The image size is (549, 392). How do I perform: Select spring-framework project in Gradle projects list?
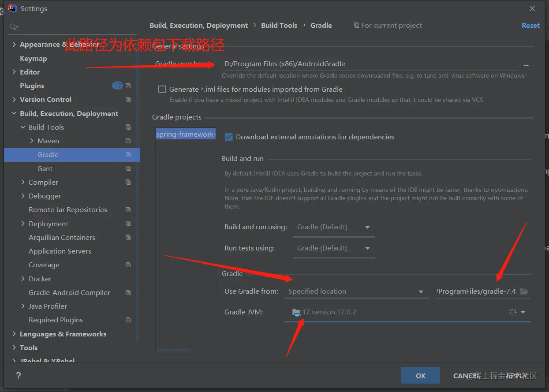pyautogui.click(x=186, y=134)
